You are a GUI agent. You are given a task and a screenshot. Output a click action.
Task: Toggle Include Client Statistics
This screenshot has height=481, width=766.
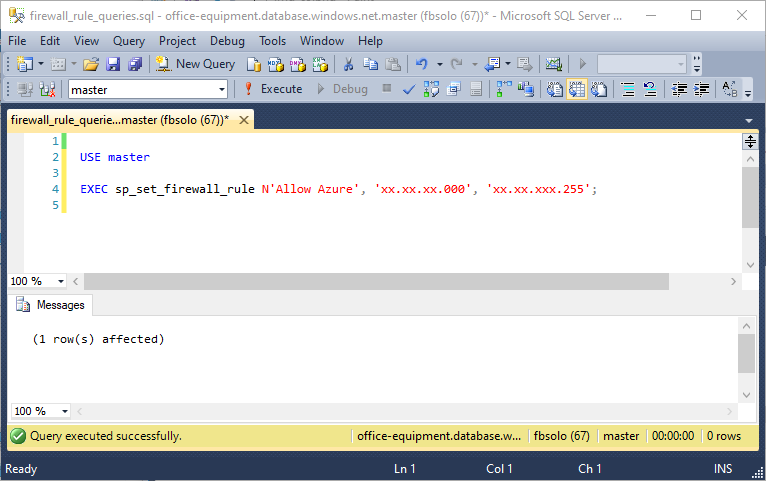click(526, 89)
